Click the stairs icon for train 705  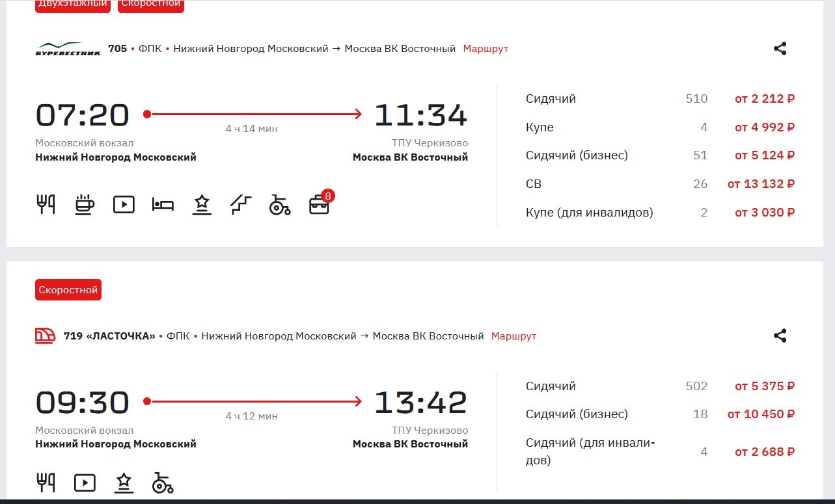click(x=241, y=204)
